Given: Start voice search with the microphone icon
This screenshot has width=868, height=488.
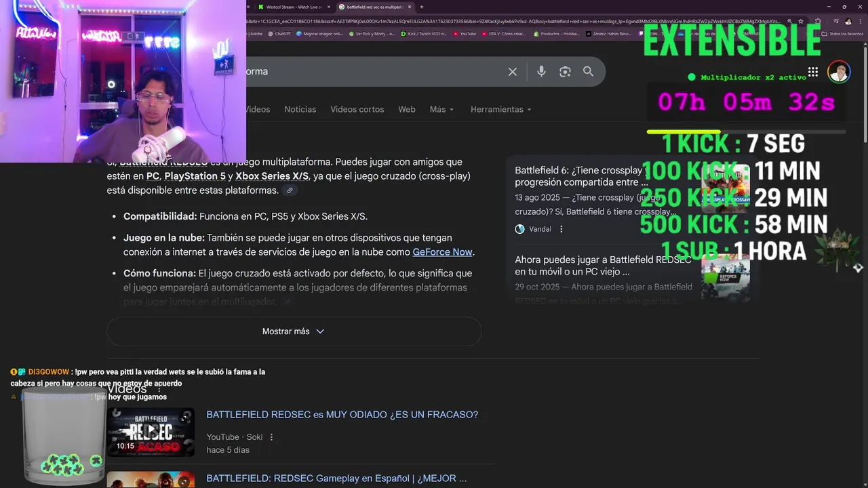Looking at the screenshot, I should pyautogui.click(x=541, y=71).
